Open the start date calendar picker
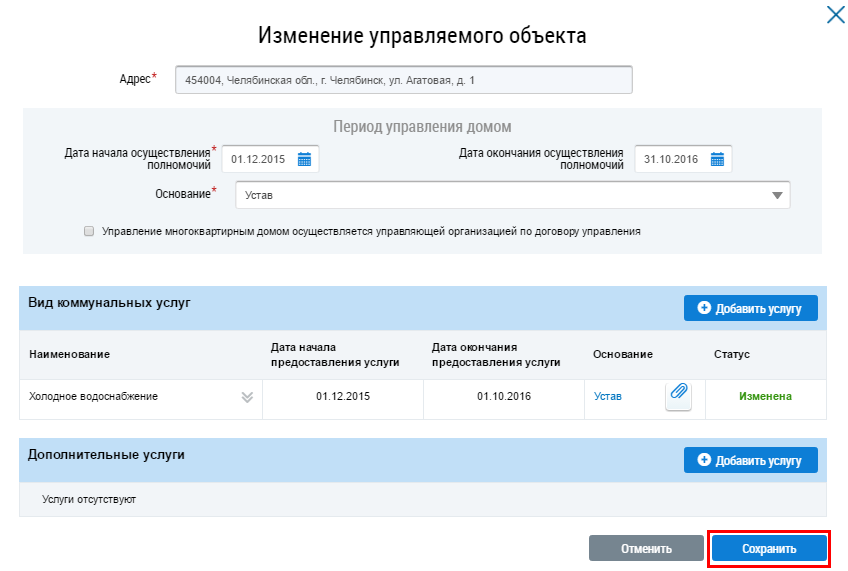848x571 pixels. click(305, 159)
